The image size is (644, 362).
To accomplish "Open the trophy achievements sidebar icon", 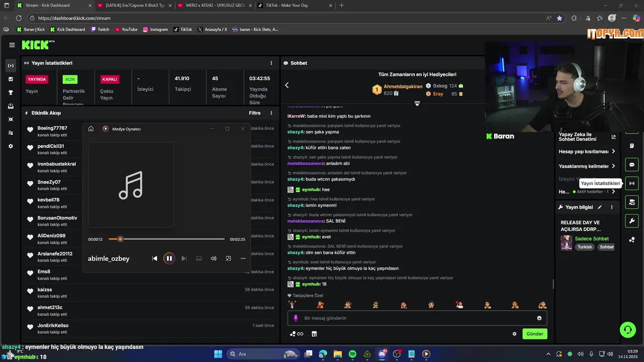I will click(11, 93).
